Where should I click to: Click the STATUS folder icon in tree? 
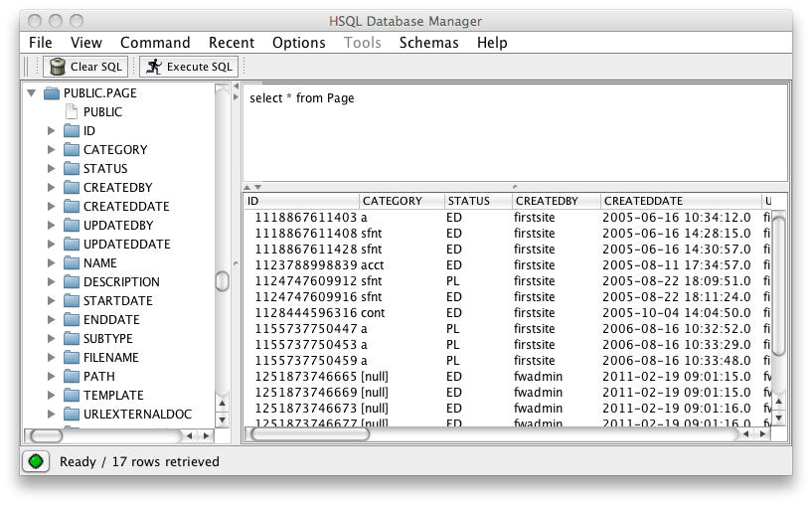[x=72, y=168]
